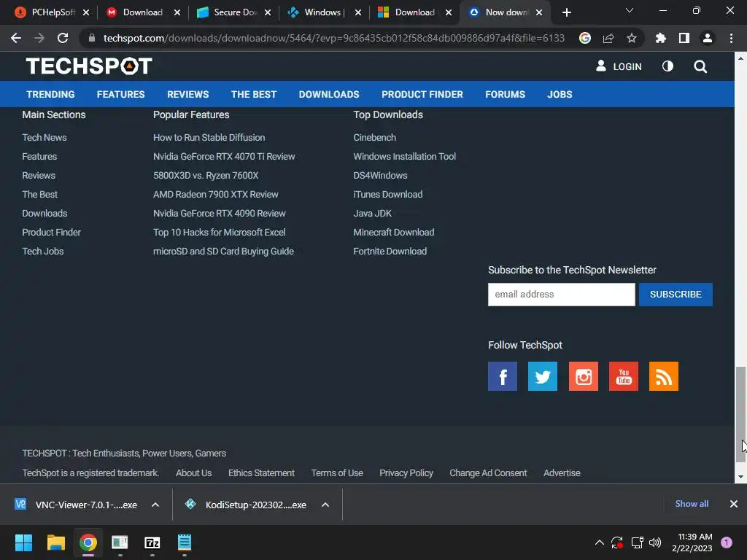Open How to Run Stable Diffusion link

[x=209, y=137]
